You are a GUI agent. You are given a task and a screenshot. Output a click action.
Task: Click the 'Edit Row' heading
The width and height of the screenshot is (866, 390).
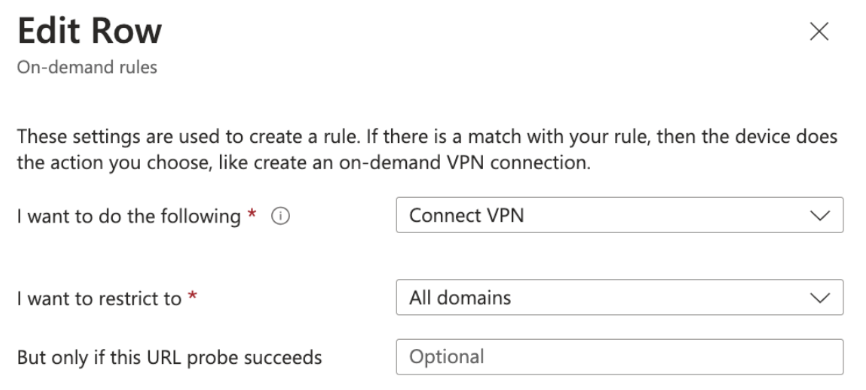89,30
